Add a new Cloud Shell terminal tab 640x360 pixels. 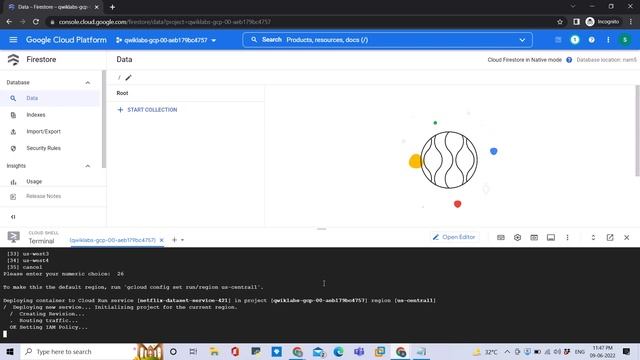click(x=174, y=240)
